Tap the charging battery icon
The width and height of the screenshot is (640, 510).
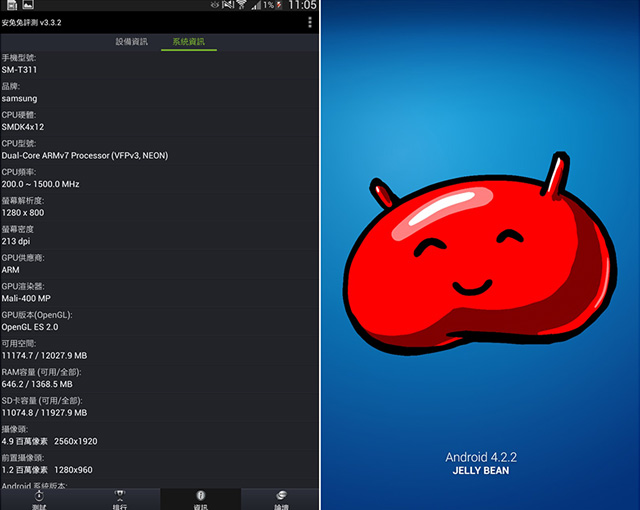point(279,5)
